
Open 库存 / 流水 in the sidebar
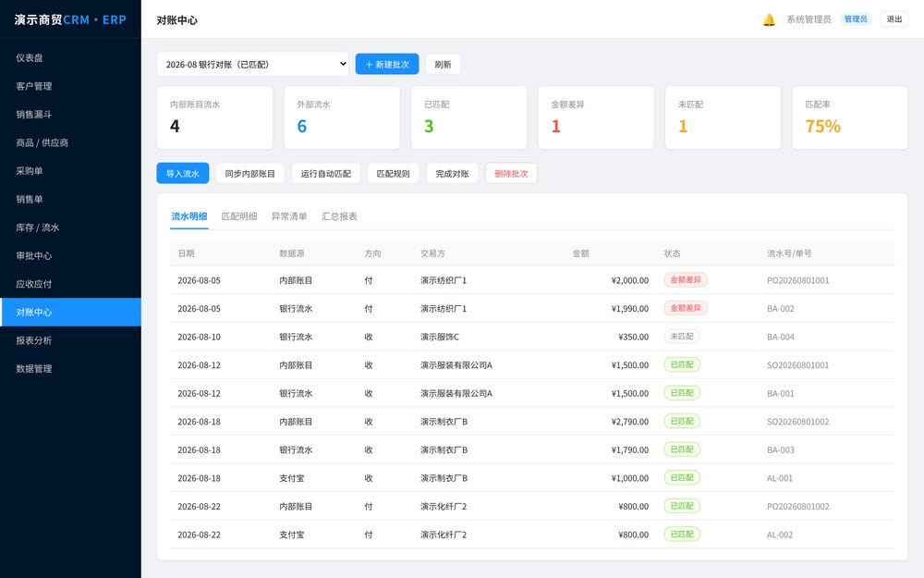pos(71,228)
